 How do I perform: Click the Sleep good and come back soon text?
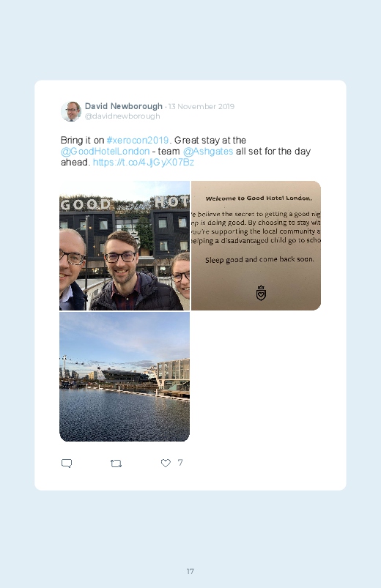click(x=259, y=259)
